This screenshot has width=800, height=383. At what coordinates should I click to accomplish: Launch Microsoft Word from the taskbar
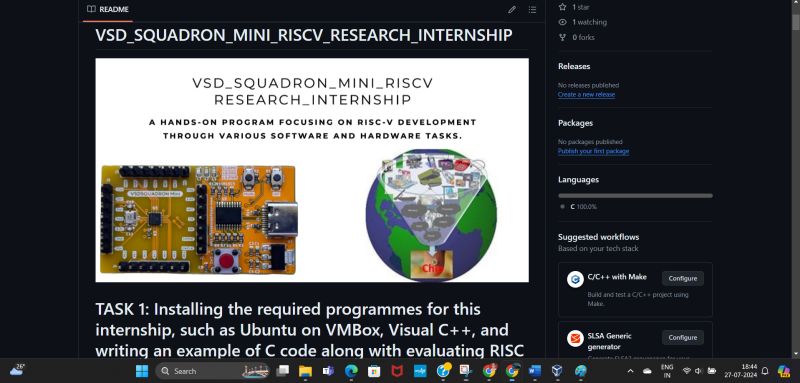(x=535, y=371)
